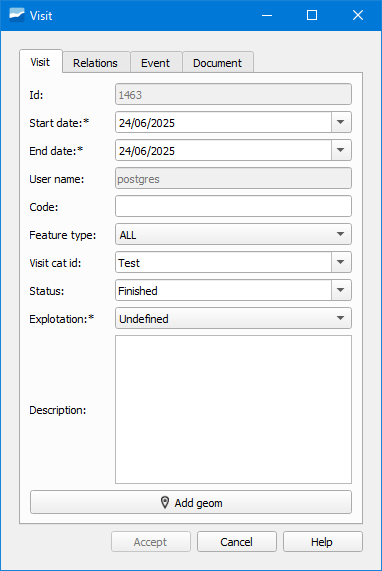The image size is (382, 571).
Task: Click the End date text field
Action: pyautogui.click(x=224, y=150)
